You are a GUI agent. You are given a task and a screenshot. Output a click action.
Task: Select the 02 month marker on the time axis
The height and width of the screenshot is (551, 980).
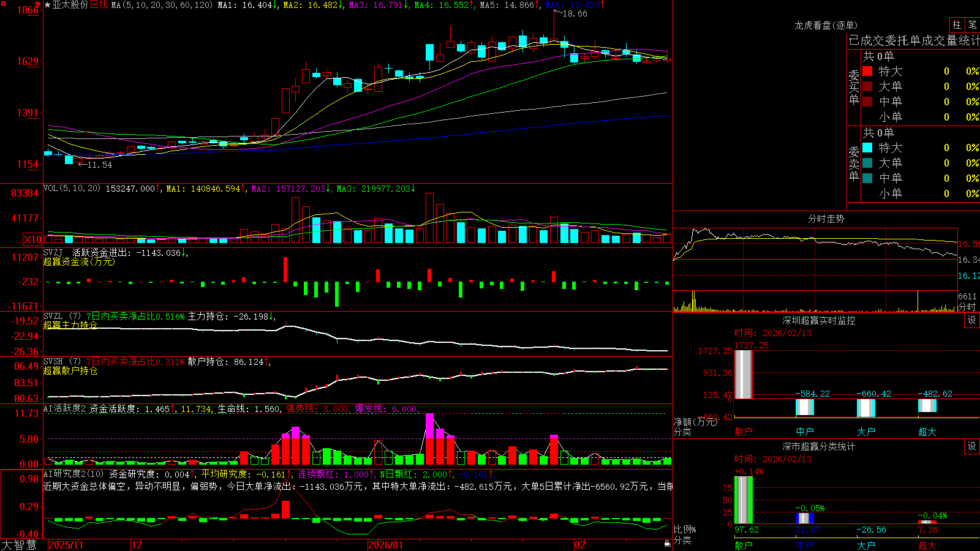[x=579, y=545]
